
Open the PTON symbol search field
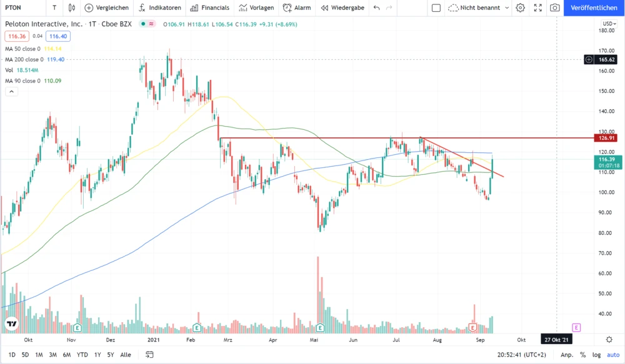[14, 7]
